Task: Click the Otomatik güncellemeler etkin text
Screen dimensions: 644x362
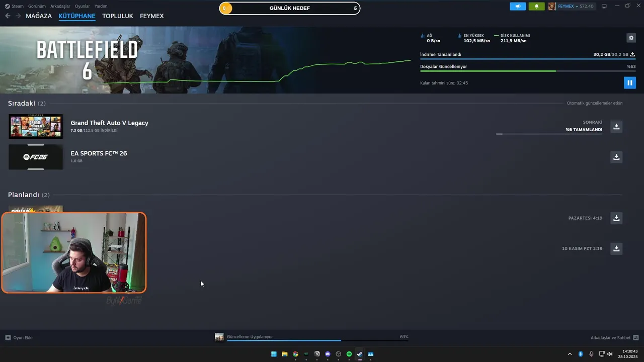Action: 595,103
